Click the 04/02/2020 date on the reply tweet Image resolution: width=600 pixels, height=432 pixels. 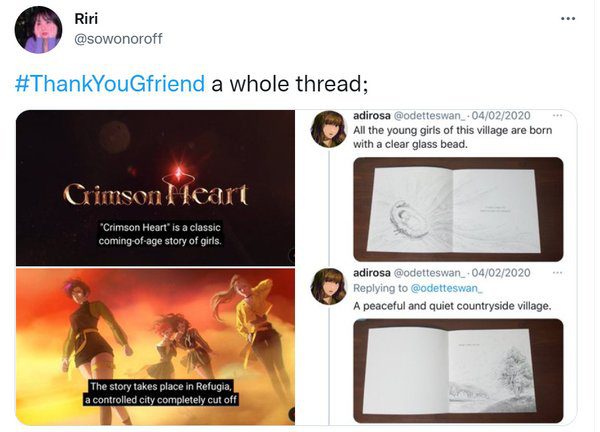[501, 273]
